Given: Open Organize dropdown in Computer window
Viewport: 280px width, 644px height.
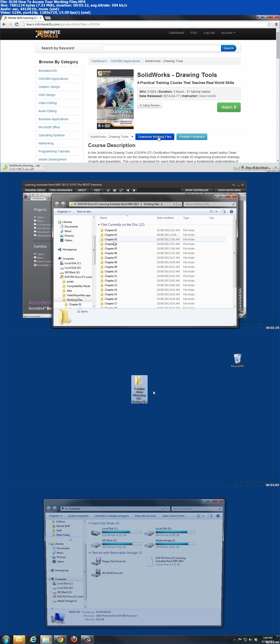Looking at the screenshot, I should tap(55, 516).
